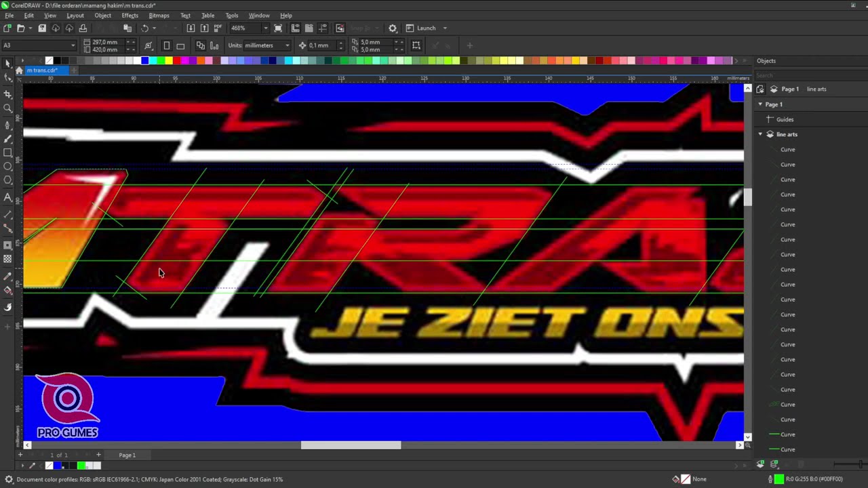This screenshot has width=868, height=488.
Task: Collapse the line arts layer node
Action: 760,134
